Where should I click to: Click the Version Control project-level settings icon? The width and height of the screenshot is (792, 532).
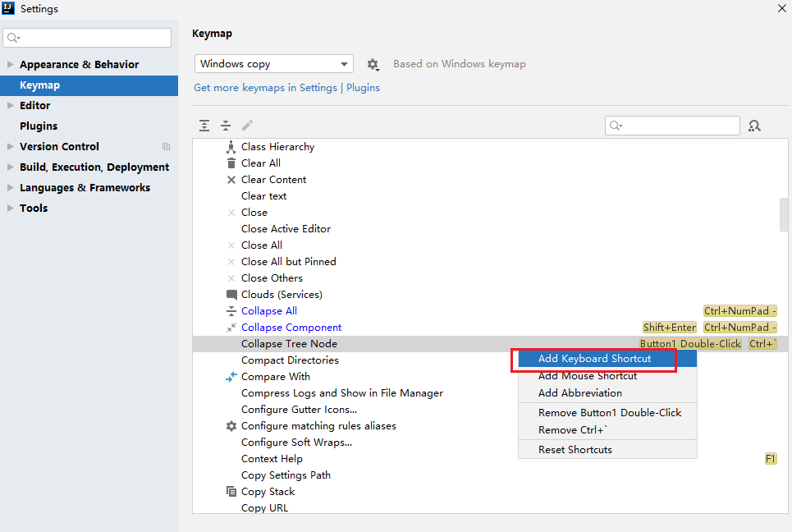[166, 146]
